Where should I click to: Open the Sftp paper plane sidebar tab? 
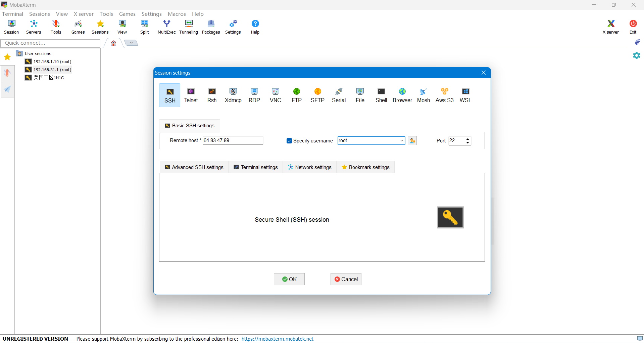click(x=7, y=89)
